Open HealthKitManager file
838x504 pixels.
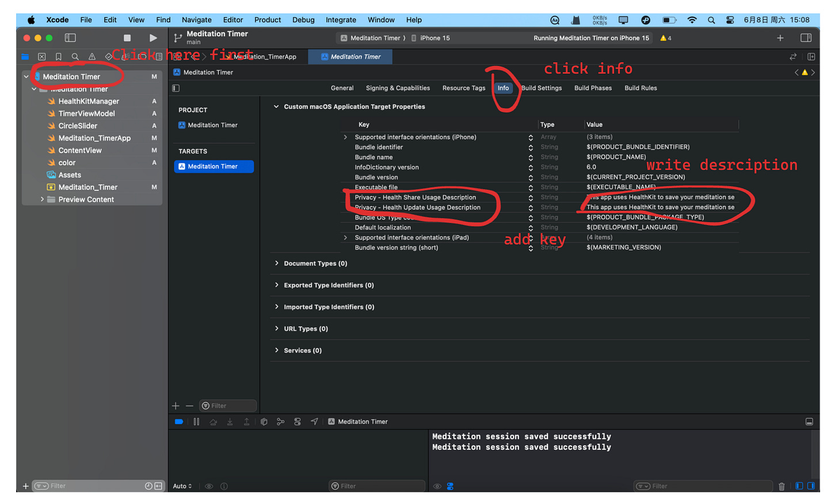[89, 101]
